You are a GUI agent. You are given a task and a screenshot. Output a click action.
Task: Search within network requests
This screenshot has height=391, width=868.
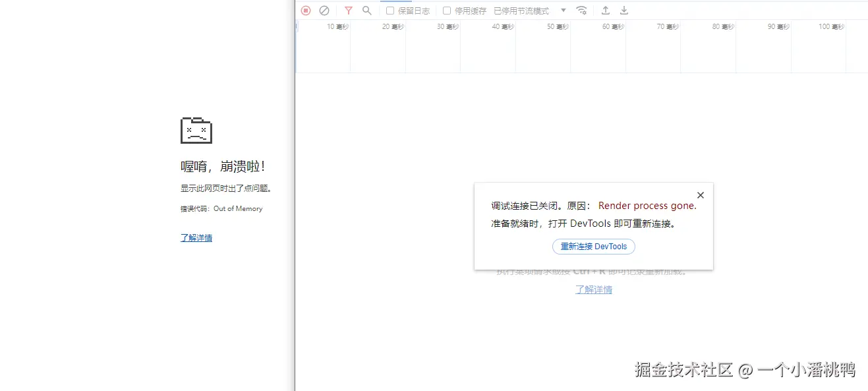(367, 10)
